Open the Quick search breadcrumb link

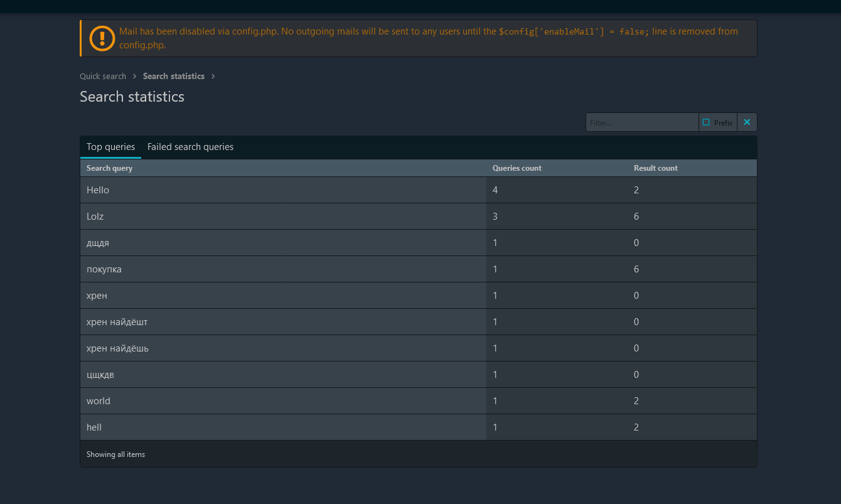(103, 76)
